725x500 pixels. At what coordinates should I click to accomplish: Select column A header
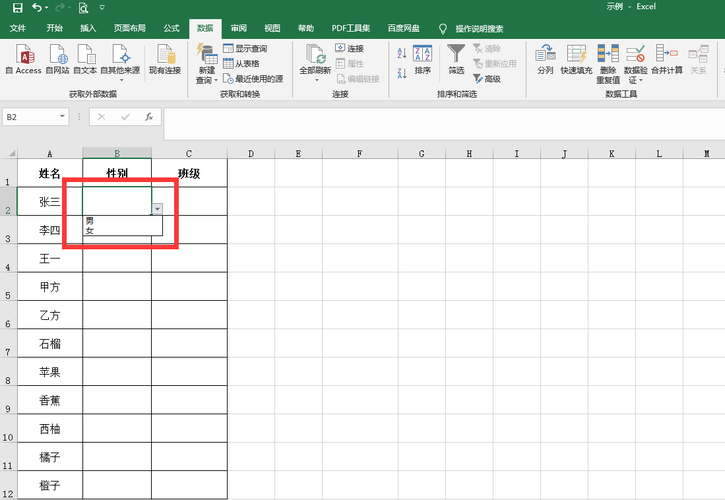pyautogui.click(x=50, y=153)
